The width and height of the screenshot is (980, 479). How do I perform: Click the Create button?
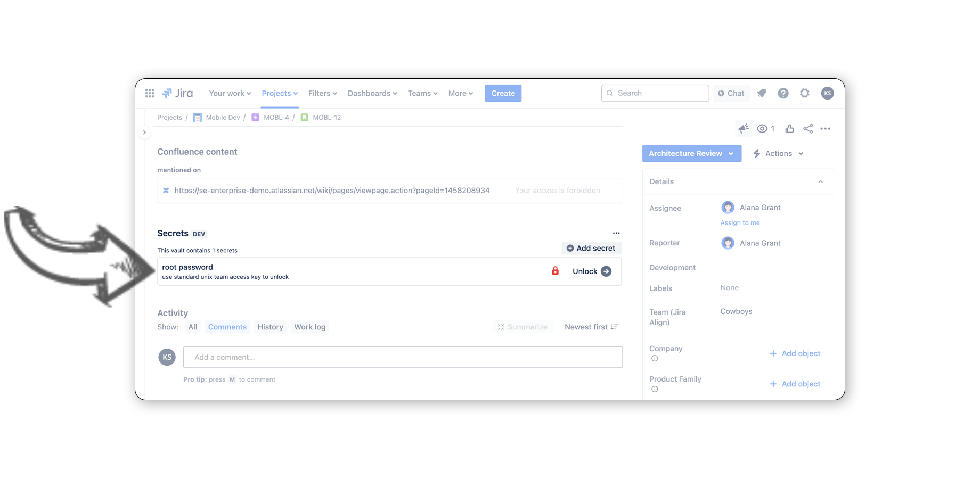[x=503, y=93]
